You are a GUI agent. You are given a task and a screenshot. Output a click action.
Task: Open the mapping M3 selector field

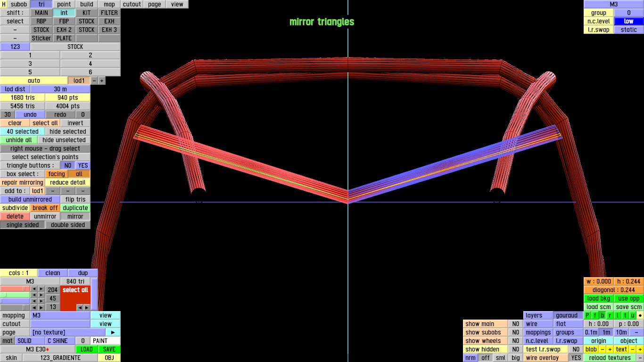[x=60, y=315]
